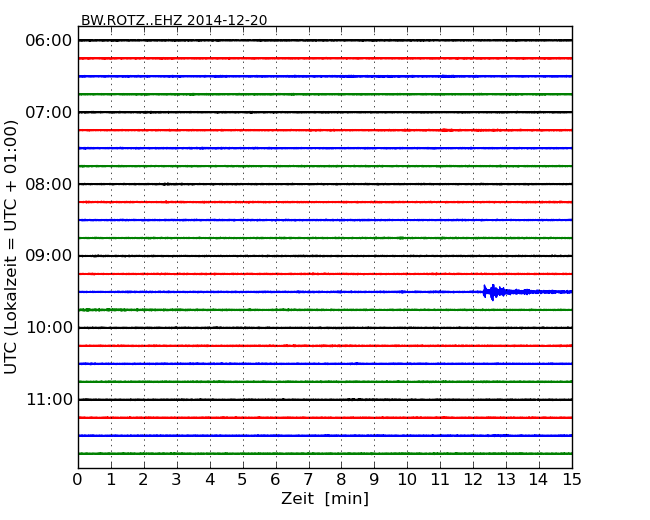Click the x-axis tick label 15
The width and height of the screenshot is (650, 520).
[x=572, y=479]
